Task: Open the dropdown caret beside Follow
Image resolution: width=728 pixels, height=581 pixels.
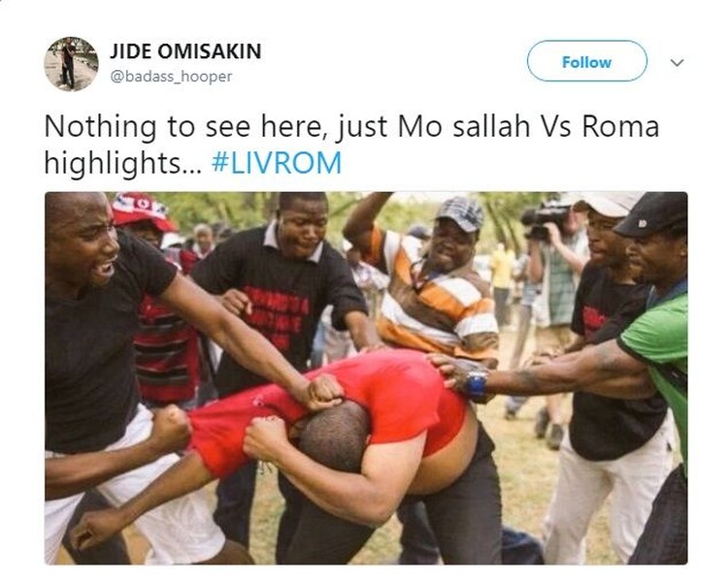Action: [678, 62]
